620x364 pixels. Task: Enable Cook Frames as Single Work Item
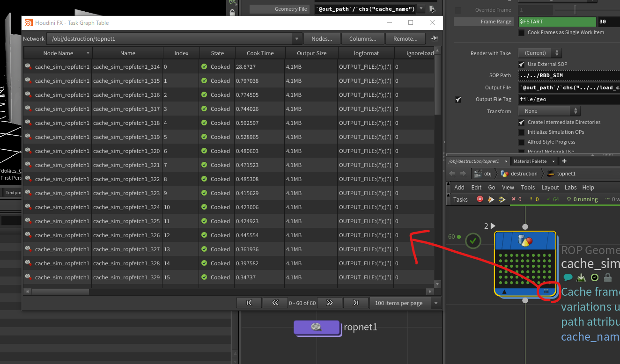521,33
